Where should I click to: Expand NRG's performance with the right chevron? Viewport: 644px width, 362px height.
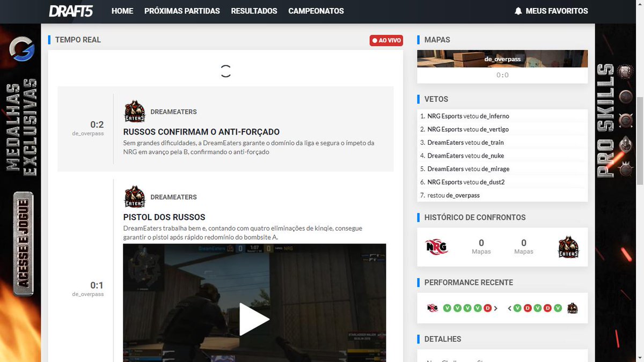496,308
